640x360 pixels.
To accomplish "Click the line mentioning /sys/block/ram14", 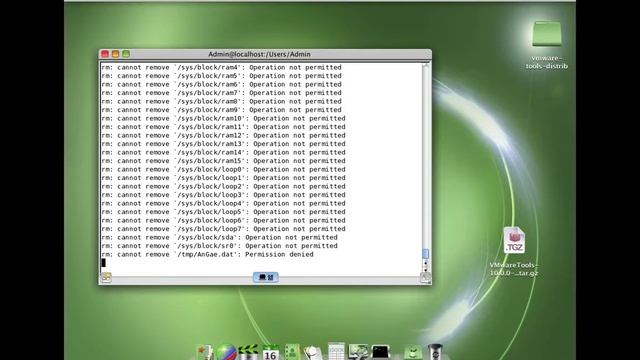I will coord(223,152).
